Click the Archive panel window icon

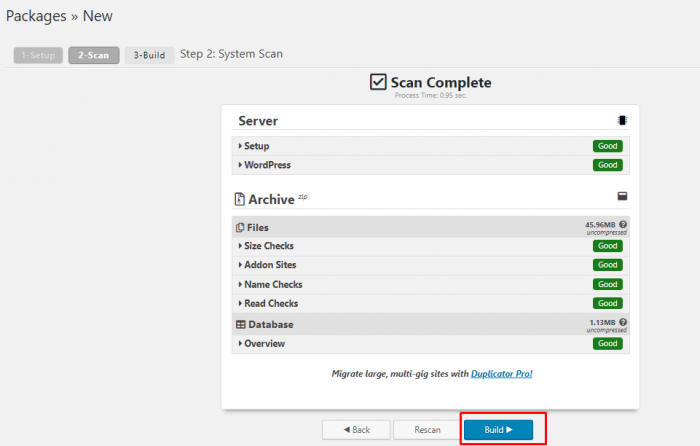click(622, 197)
